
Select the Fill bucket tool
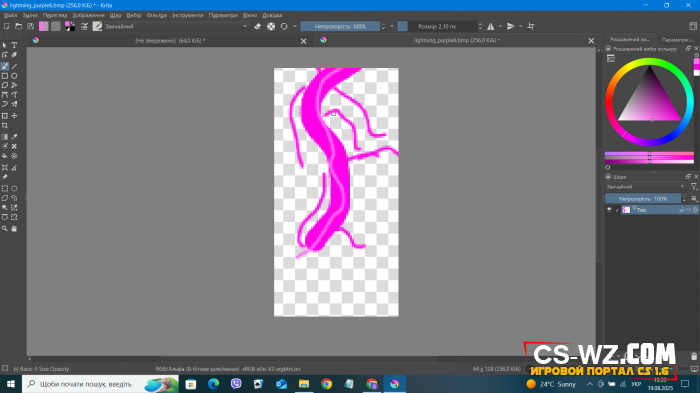coord(4,156)
